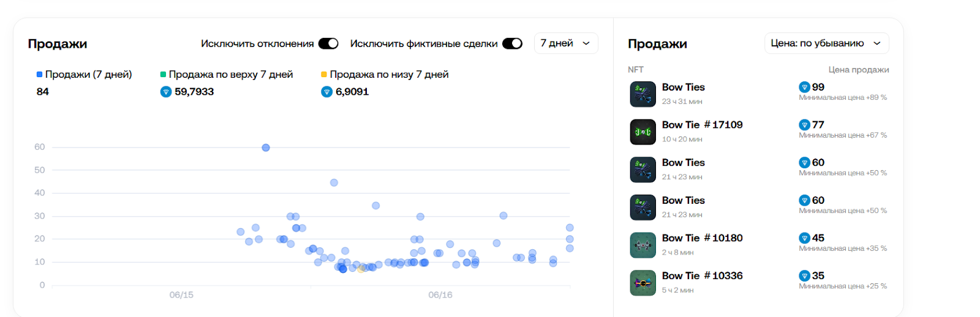Click the TON icon next to 59,7933
The width and height of the screenshot is (980, 317).
(165, 92)
